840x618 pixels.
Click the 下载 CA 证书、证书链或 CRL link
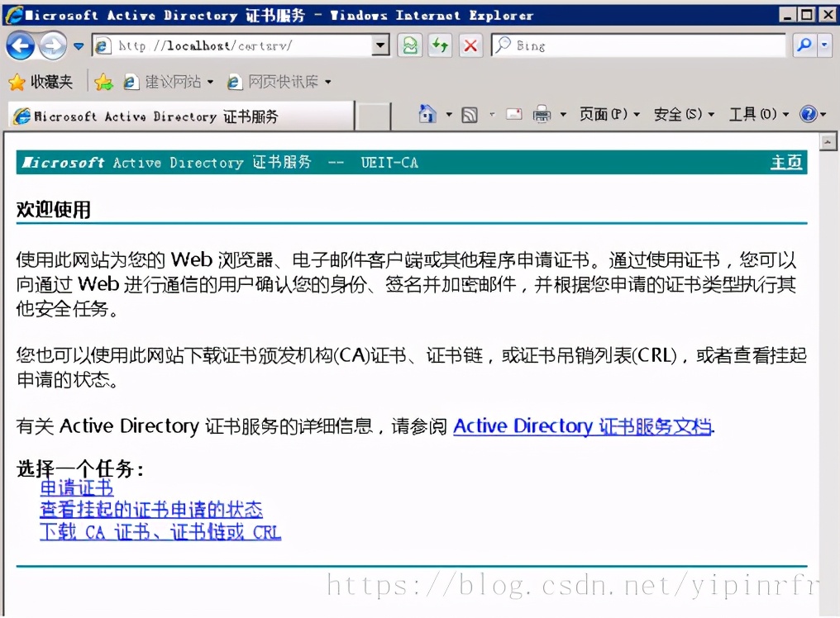tap(160, 531)
